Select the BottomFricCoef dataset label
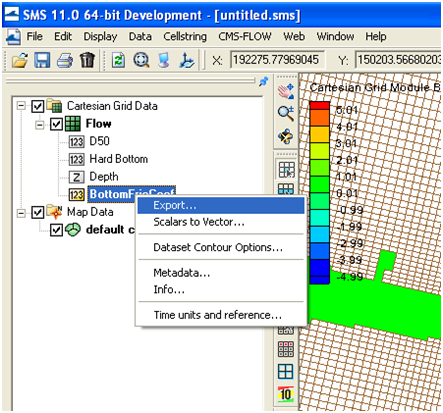Viewport: 443px width, 413px height. click(x=132, y=194)
